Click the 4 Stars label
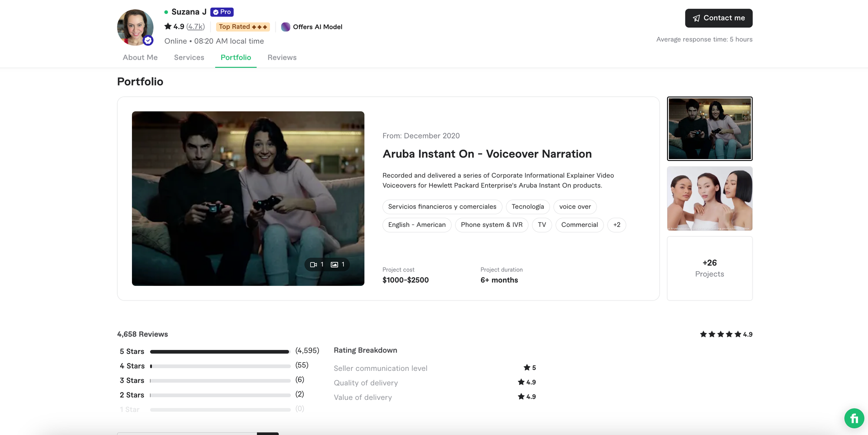The height and width of the screenshot is (435, 868). click(x=132, y=366)
